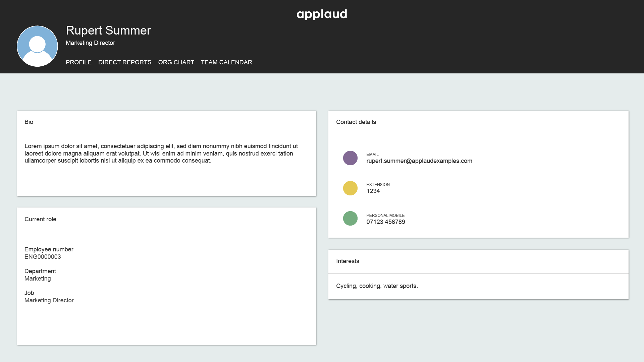Click Rupert Summer's profile avatar
The height and width of the screenshot is (362, 644).
point(37,46)
